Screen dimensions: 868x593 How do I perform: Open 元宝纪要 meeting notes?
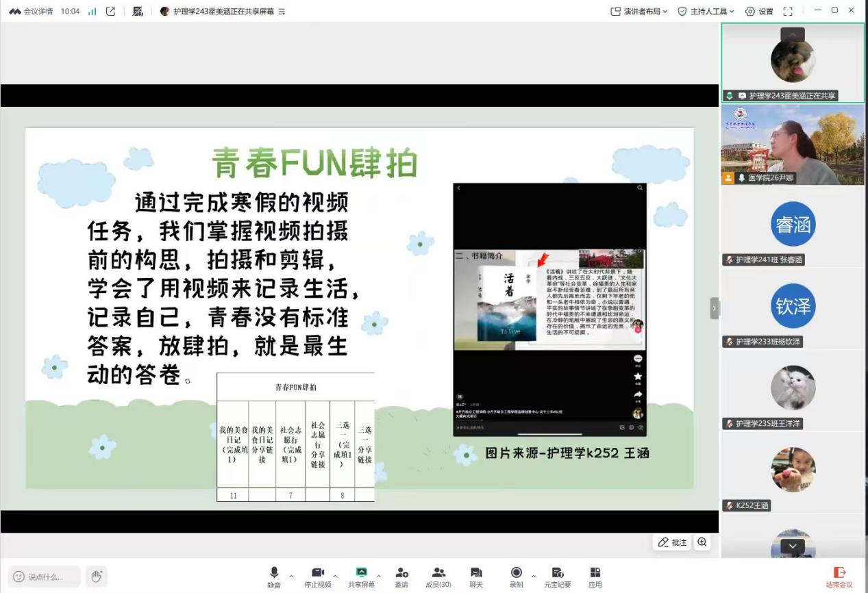pos(557,577)
